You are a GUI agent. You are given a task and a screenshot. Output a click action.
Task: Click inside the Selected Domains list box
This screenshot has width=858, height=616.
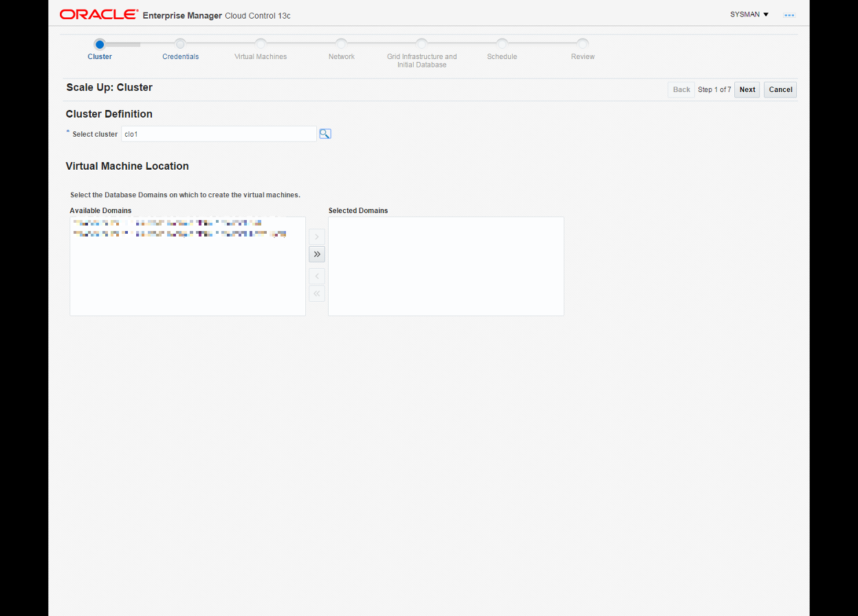[446, 267]
